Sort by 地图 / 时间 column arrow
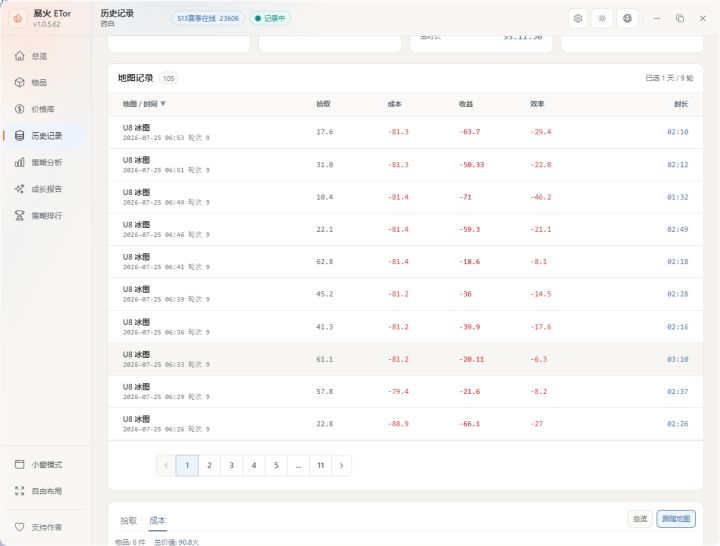 point(163,104)
